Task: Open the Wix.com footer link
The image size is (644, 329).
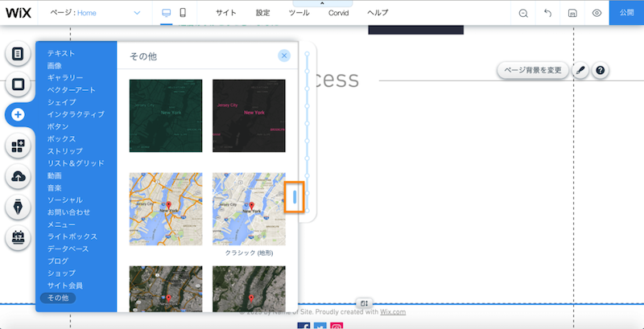Action: click(393, 312)
